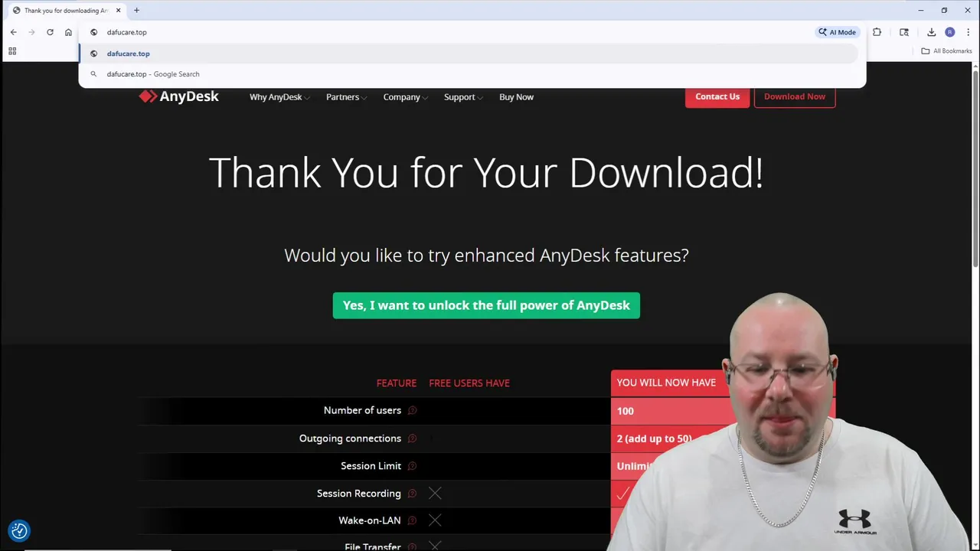Click the browser back arrow
Image resolution: width=980 pixels, height=551 pixels.
click(13, 32)
